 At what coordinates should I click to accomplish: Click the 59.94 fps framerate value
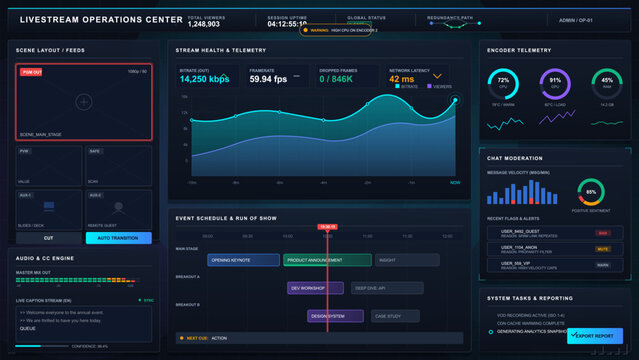coord(268,79)
